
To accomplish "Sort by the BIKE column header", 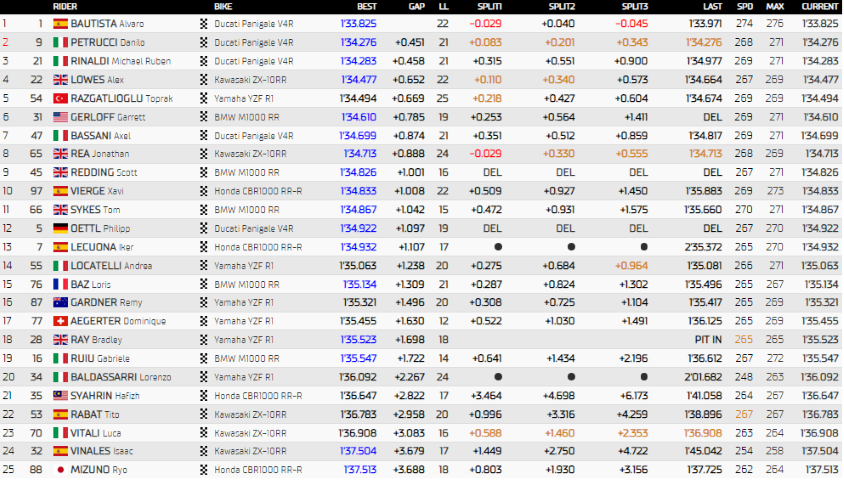I will click(x=223, y=6).
